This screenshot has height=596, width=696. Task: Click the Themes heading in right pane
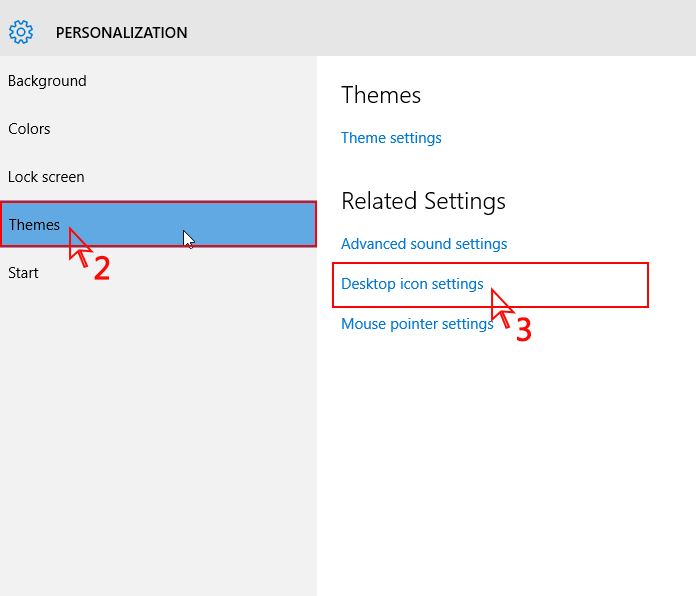click(x=381, y=95)
